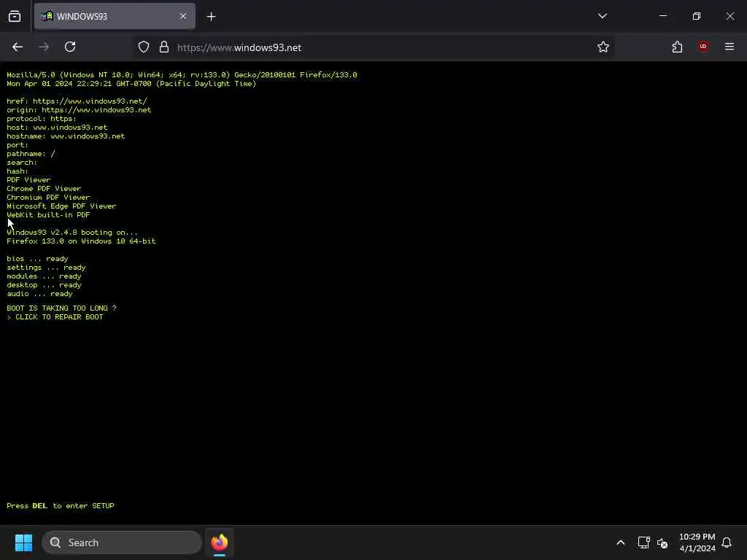Click the 'hostname: www.windows93.net' line
The height and width of the screenshot is (560, 747).
click(66, 136)
